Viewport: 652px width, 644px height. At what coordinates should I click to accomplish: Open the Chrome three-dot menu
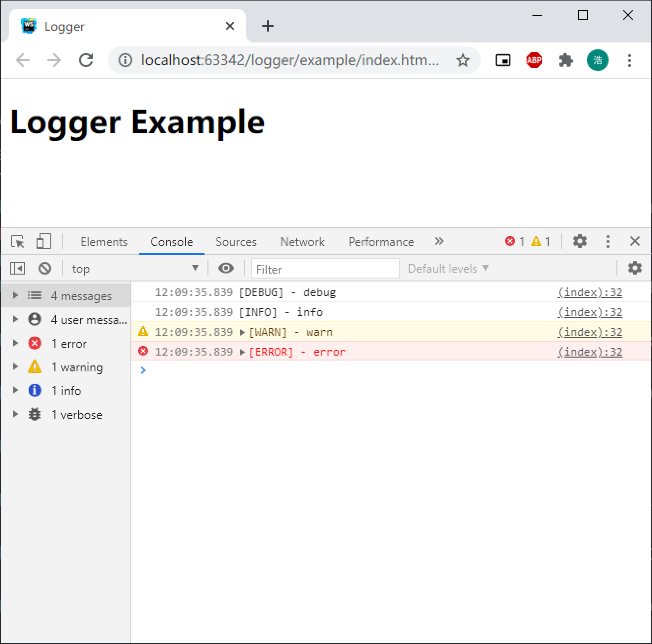click(x=629, y=60)
